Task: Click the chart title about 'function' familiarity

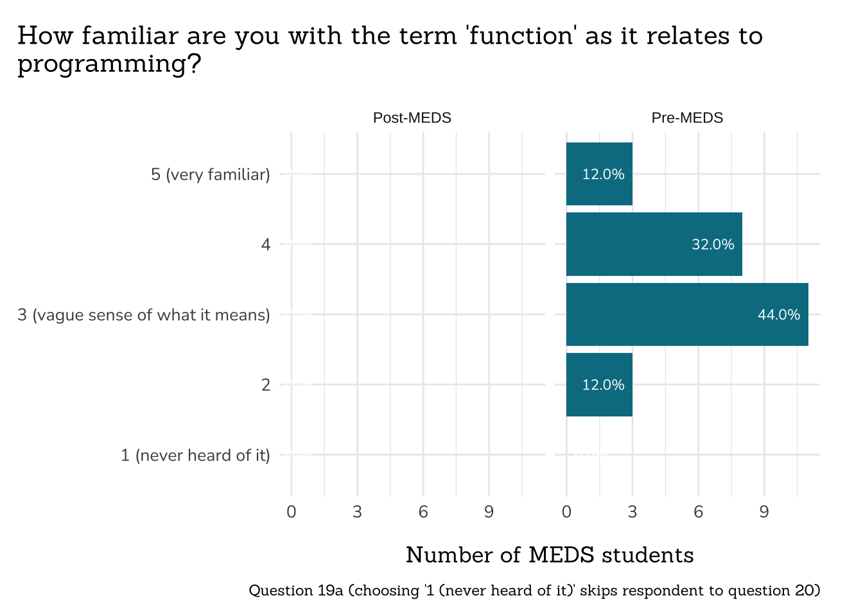Action: 390,49
